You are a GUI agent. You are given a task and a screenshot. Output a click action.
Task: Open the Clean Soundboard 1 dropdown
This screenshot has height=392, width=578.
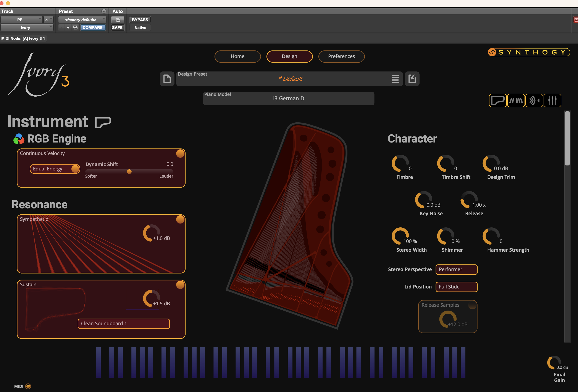click(124, 324)
